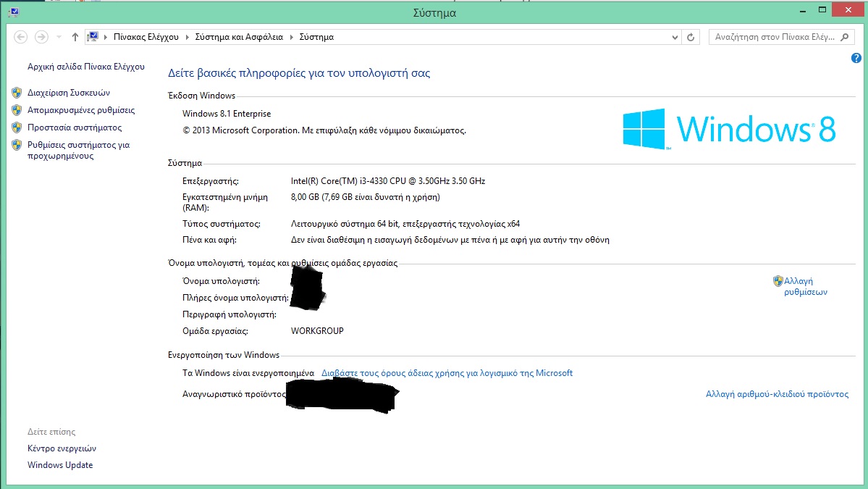Click the Λειτουργικό σύστημα 64 bit value

405,225
